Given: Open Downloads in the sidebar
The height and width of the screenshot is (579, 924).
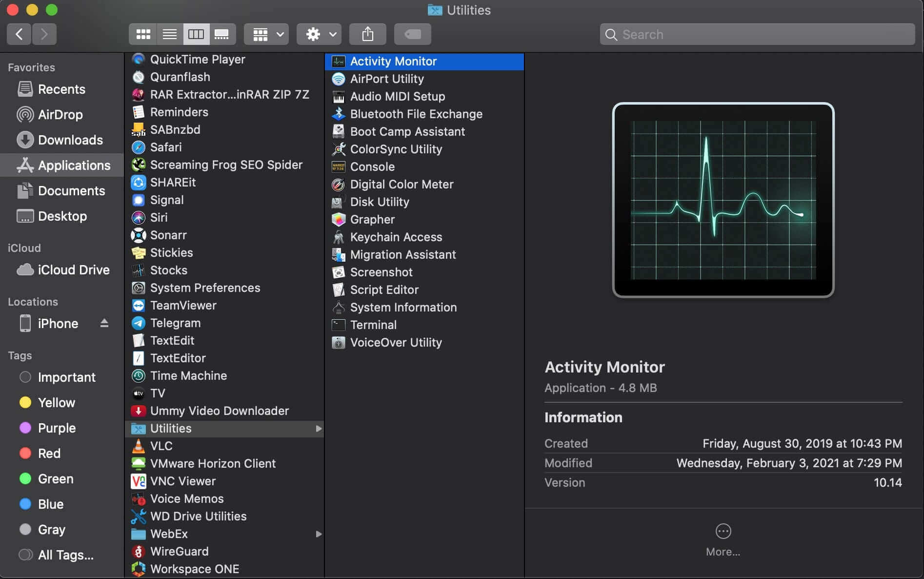Looking at the screenshot, I should click(x=61, y=140).
